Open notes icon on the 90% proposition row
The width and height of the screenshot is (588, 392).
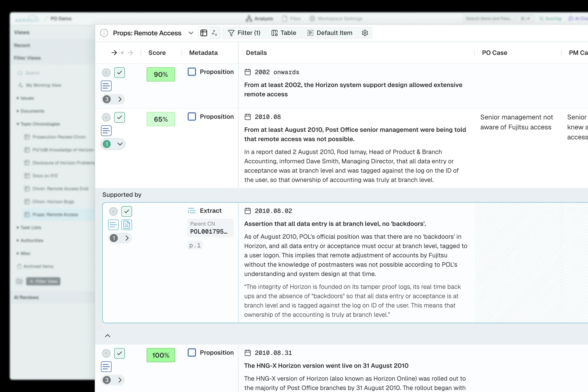106,86
